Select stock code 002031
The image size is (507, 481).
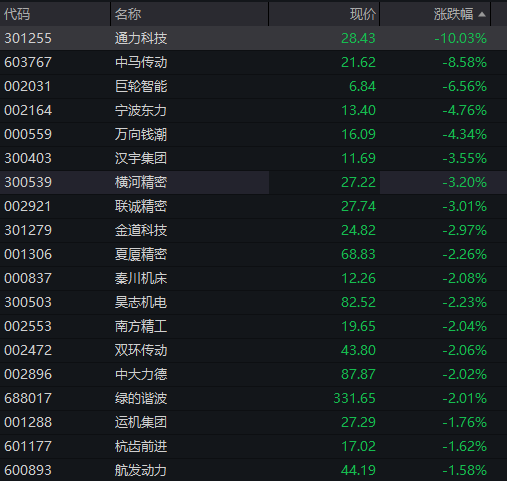pos(28,86)
